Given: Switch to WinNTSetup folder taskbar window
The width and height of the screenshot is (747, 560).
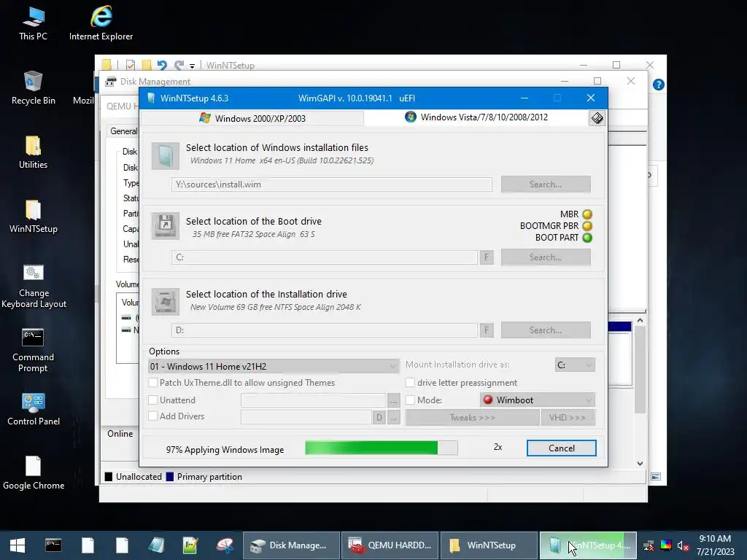Looking at the screenshot, I should coord(488,545).
